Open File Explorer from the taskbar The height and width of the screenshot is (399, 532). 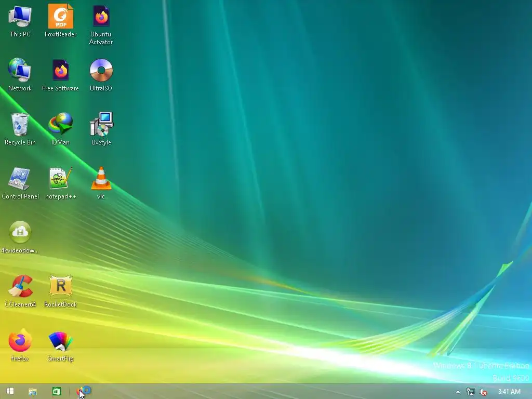(33, 392)
